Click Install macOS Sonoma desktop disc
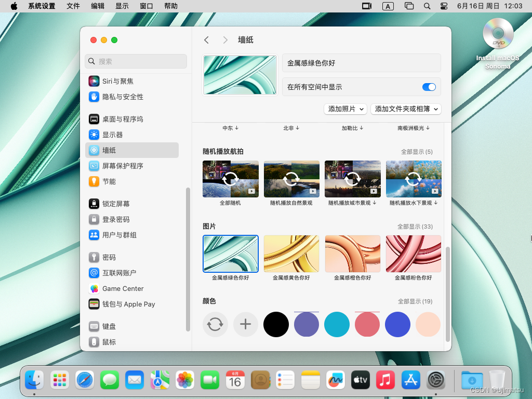The image size is (532, 399). 498,44
